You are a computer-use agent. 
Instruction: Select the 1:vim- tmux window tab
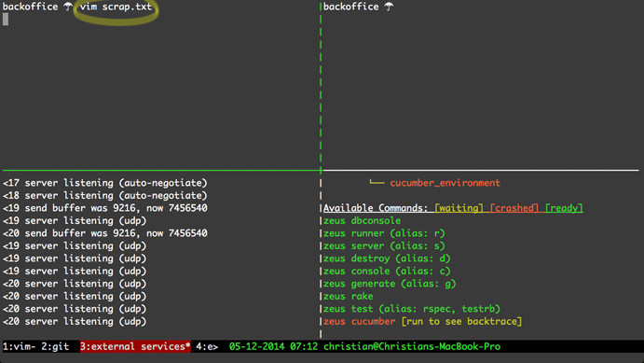(19, 346)
